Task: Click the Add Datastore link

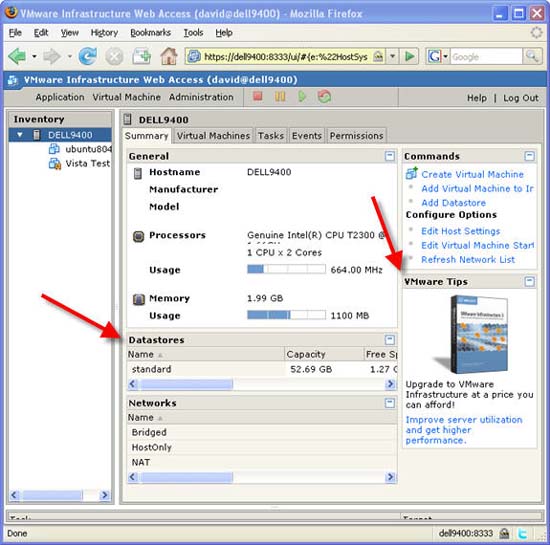Action: pos(453,203)
